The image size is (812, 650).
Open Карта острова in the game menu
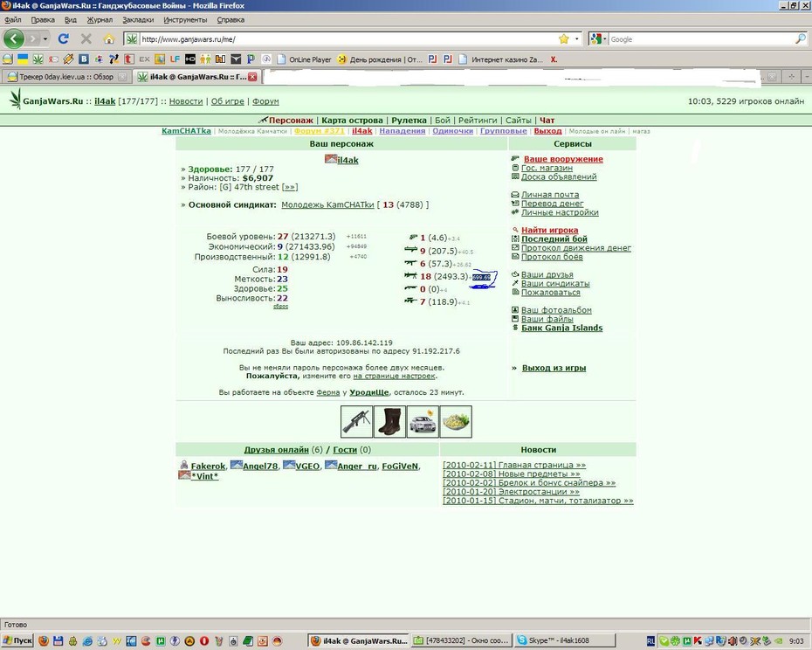click(352, 121)
